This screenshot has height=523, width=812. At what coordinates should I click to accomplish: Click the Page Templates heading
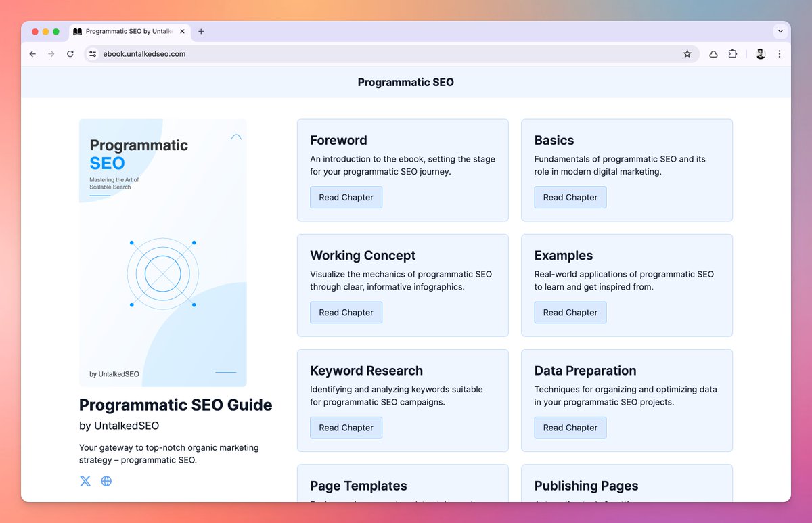359,486
